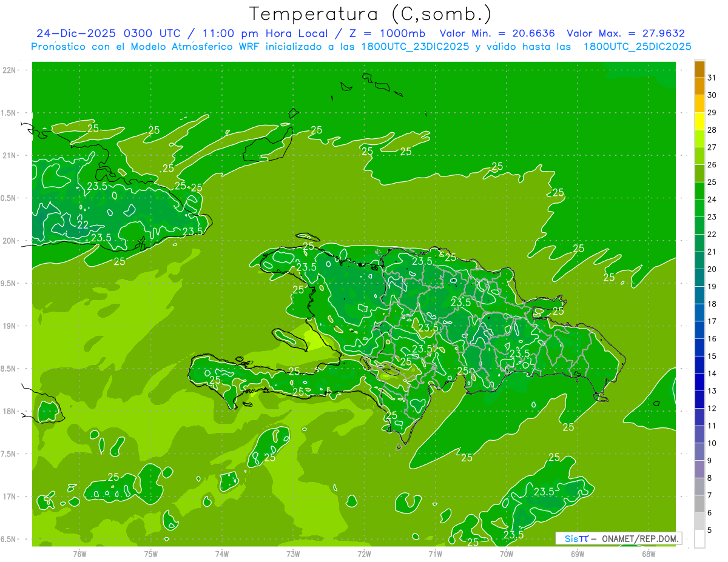Click the color bar segment between 5 and 6
Screen dimensions: 728x562
tap(699, 521)
